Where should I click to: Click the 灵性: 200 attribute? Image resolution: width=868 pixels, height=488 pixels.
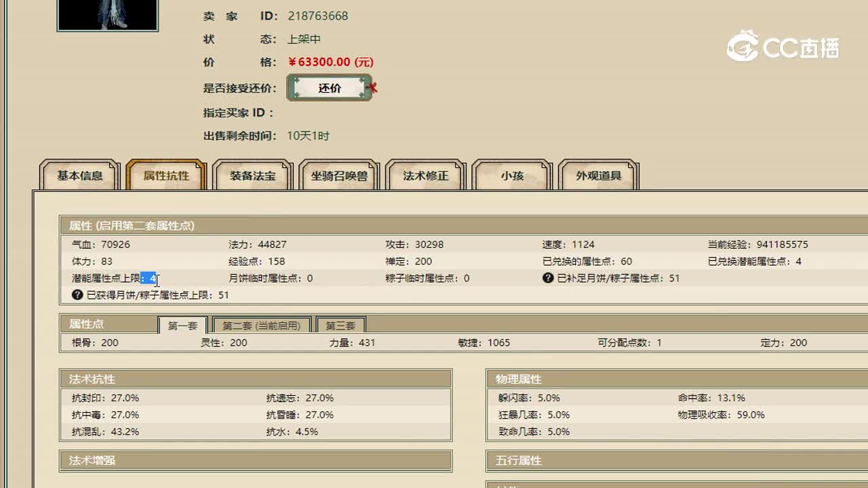click(224, 342)
